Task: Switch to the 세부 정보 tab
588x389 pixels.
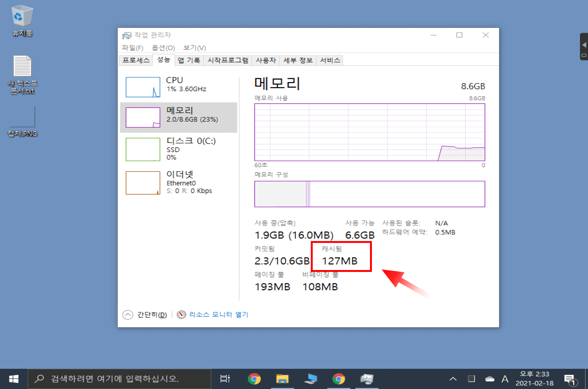Action: (298, 60)
